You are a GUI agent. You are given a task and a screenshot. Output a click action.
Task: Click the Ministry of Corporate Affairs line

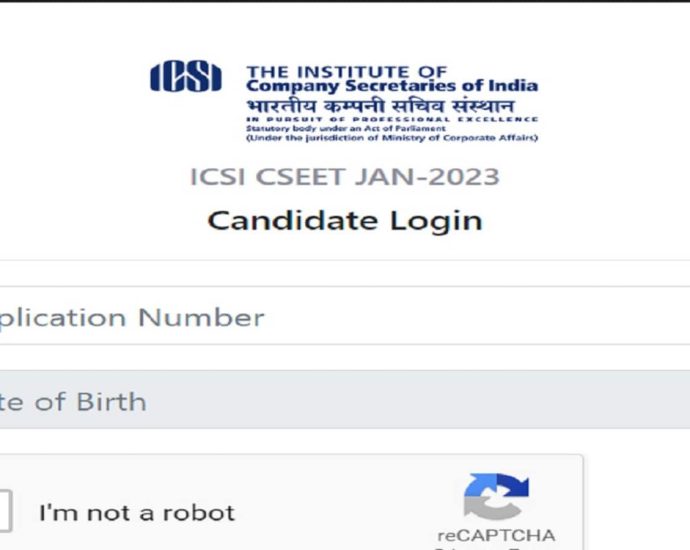pyautogui.click(x=392, y=138)
